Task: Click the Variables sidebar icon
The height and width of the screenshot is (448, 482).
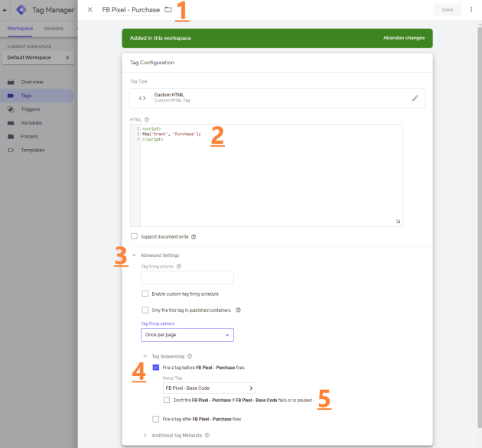Action: point(11,123)
